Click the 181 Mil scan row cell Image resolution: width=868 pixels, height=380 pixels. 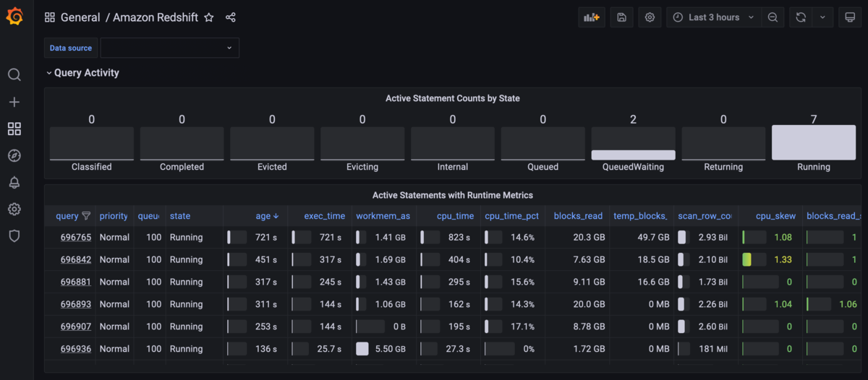click(x=705, y=349)
